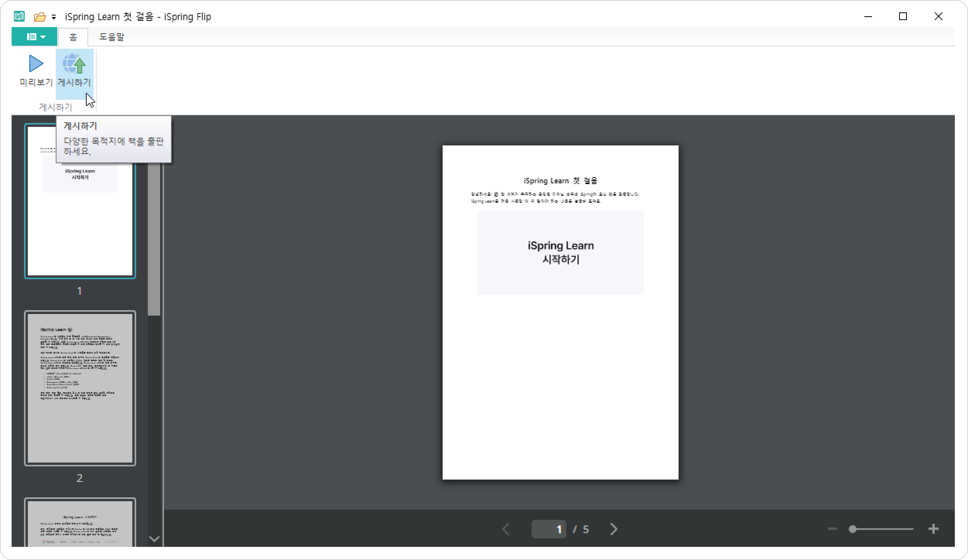Viewport: 968px width, 560px height.
Task: Switch to the 홈 tab
Action: 73,37
